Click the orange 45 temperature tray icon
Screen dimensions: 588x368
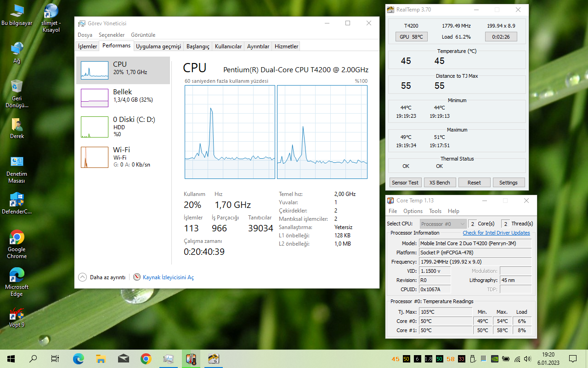tap(396, 359)
